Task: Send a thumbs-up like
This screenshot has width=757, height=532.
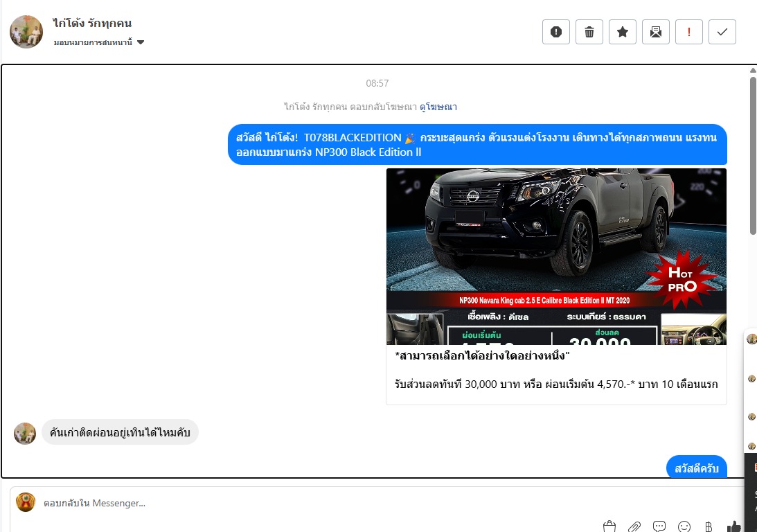Action: point(733,526)
